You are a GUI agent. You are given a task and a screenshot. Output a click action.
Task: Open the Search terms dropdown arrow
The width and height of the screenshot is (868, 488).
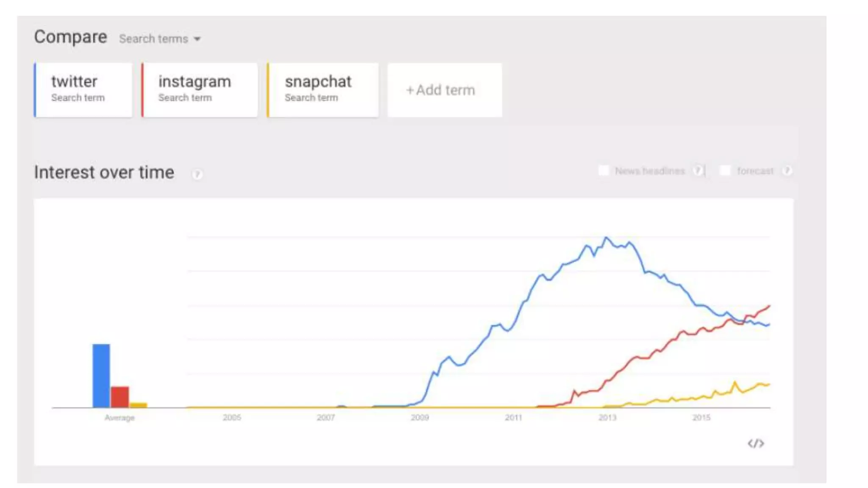(197, 39)
